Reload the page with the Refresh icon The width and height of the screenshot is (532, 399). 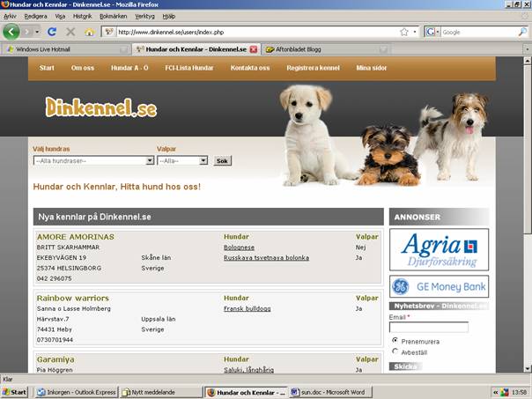pos(52,32)
